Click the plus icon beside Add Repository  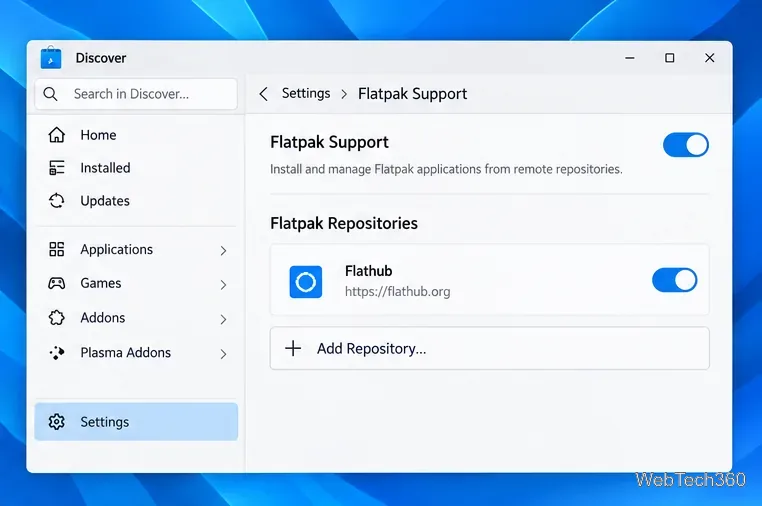[293, 348]
